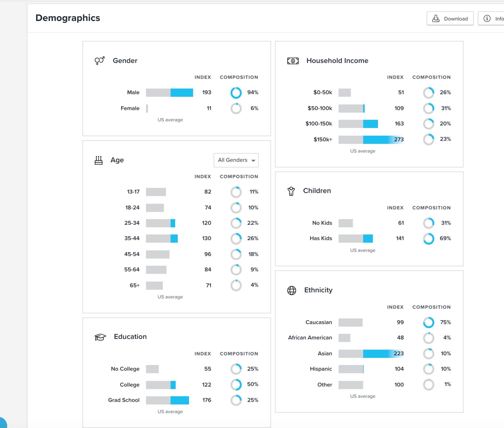Click the Children section icon
The width and height of the screenshot is (504, 428).
pyautogui.click(x=291, y=191)
